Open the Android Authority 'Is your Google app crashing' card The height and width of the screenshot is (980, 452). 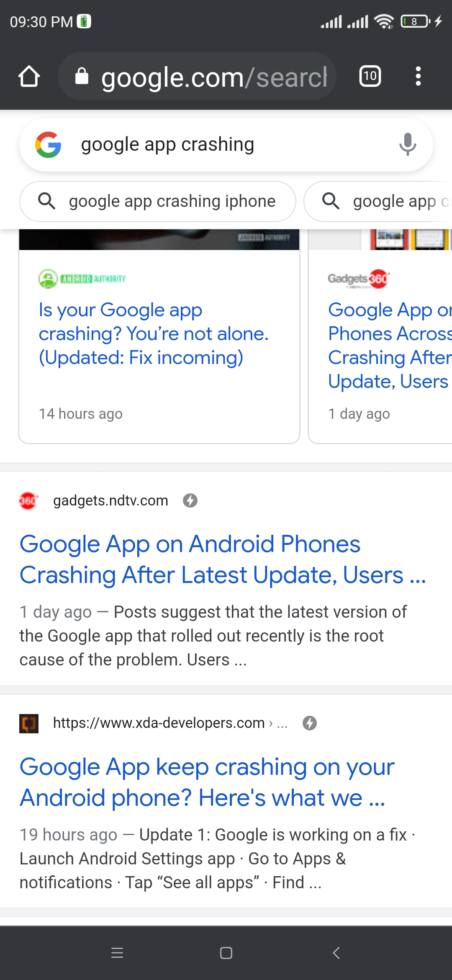159,336
